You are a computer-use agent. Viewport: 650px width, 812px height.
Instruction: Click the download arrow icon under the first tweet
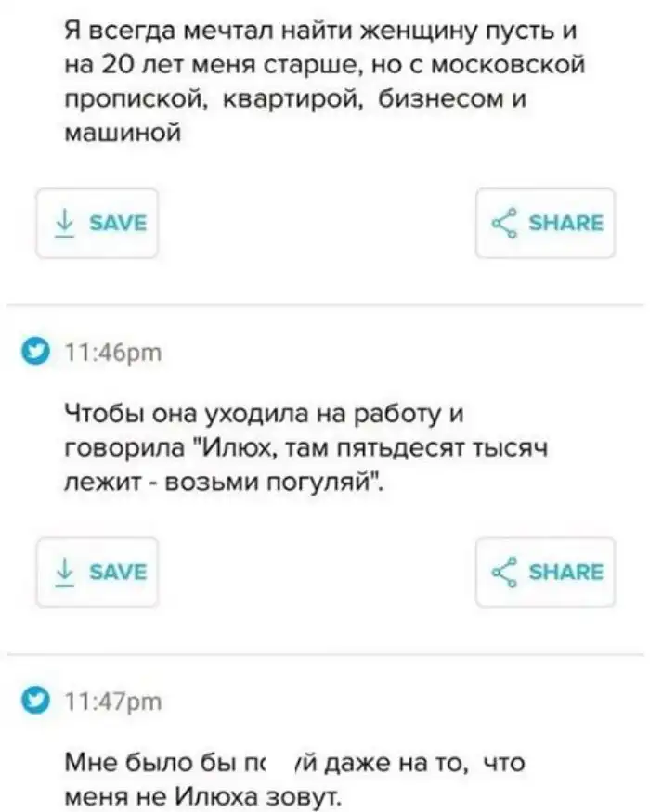(x=64, y=223)
